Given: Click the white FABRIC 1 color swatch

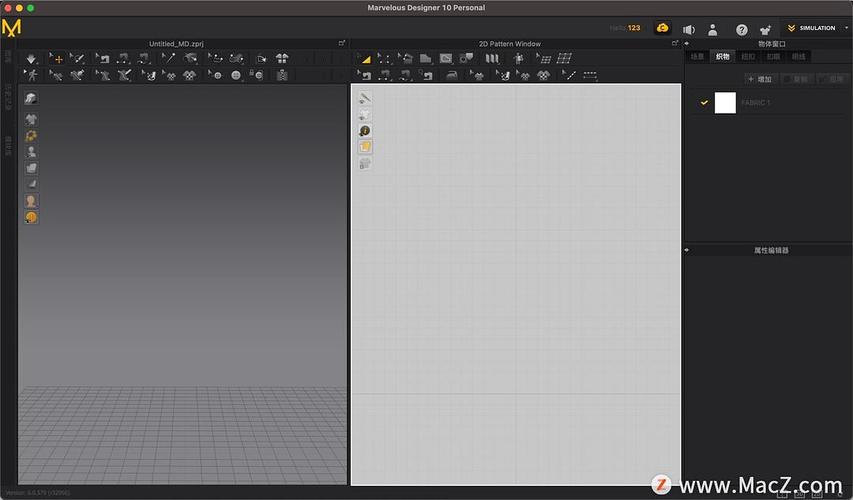Looking at the screenshot, I should coord(725,102).
